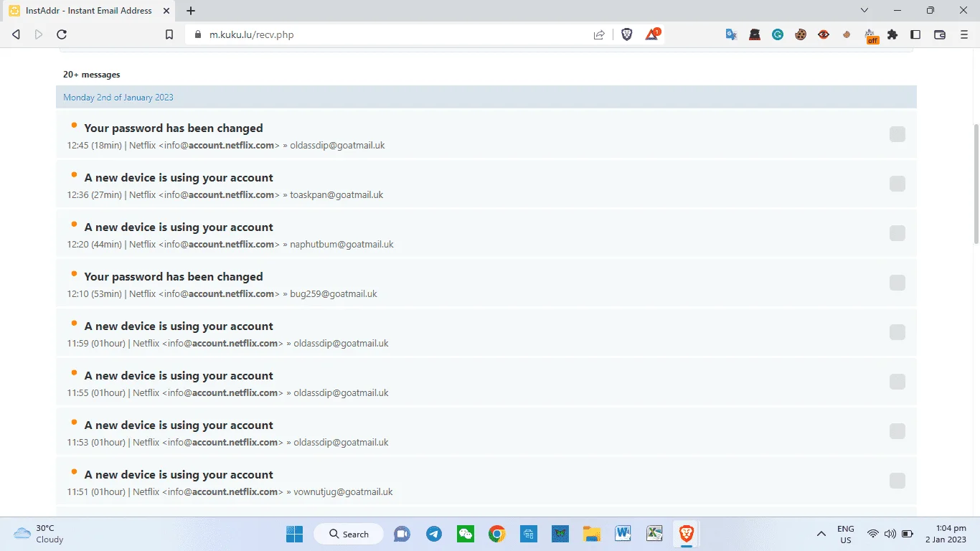This screenshot has width=980, height=551.
Task: Select the 11:53 new device message checkbox
Action: (x=897, y=431)
